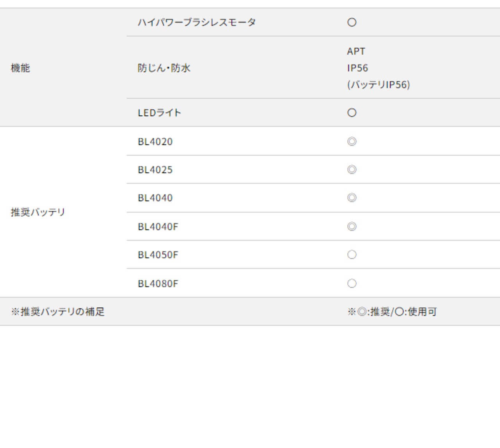
Task: Click the ※推奨バッテリの補足 note label
Action: click(58, 312)
